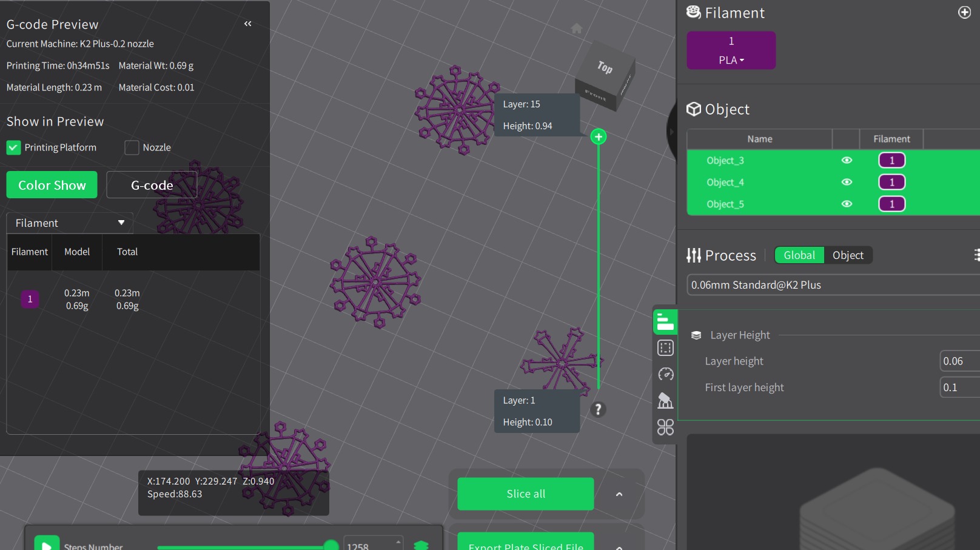The height and width of the screenshot is (550, 980).
Task: Click the Layer 1 height label
Action: 537,411
